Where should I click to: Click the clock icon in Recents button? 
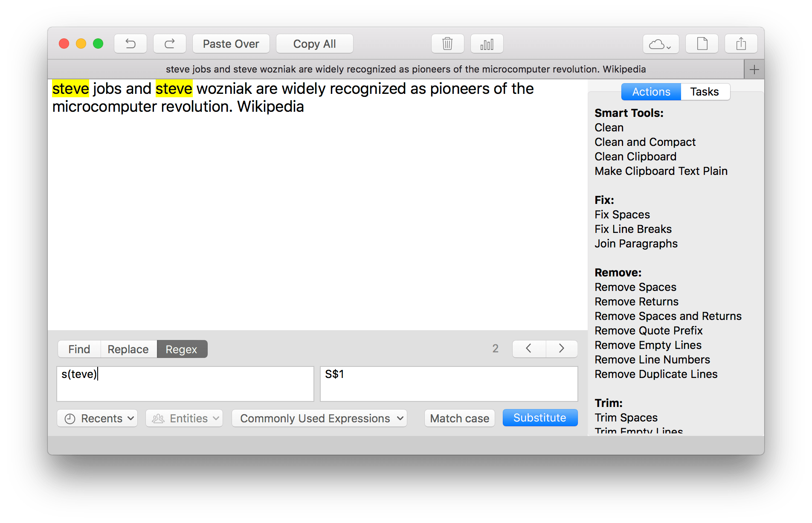coord(70,418)
